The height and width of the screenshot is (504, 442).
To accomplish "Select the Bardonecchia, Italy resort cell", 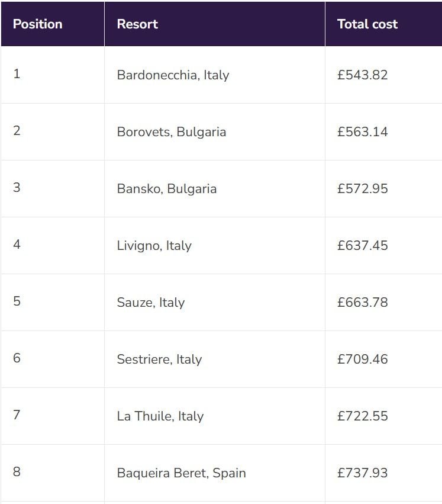I will (x=215, y=75).
